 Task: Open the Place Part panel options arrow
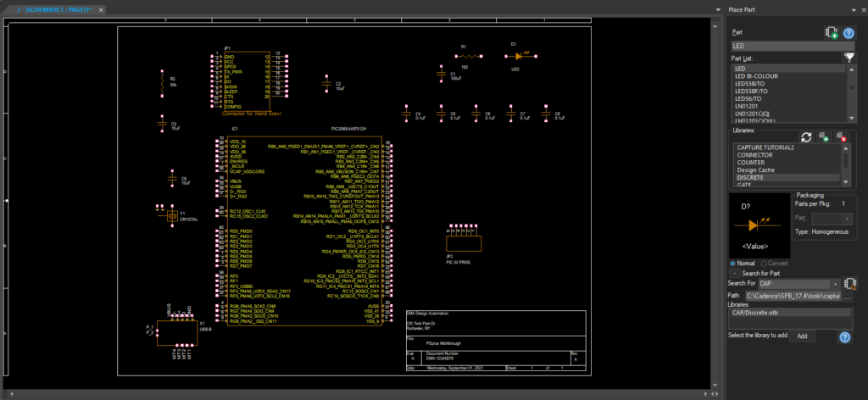click(853, 10)
